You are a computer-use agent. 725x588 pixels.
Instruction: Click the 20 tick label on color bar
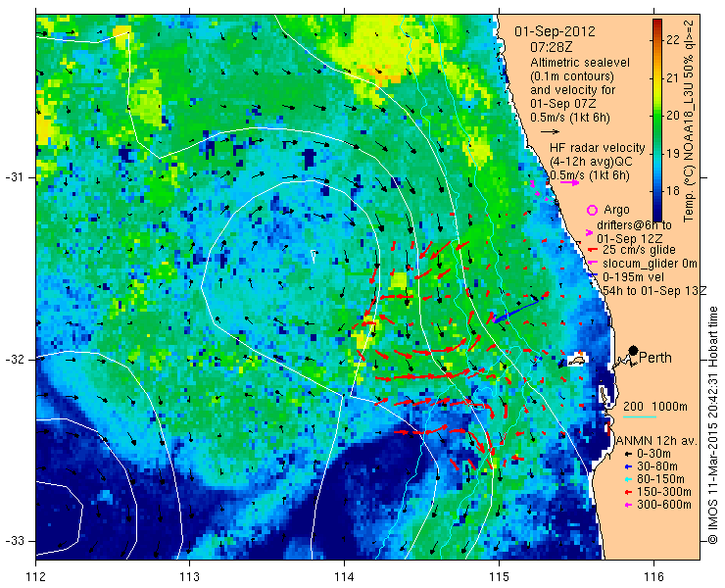click(x=673, y=116)
